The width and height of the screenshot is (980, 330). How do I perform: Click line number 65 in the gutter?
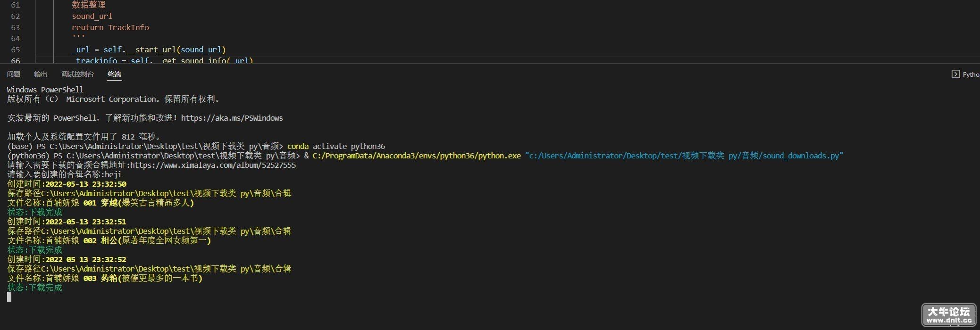click(x=16, y=49)
